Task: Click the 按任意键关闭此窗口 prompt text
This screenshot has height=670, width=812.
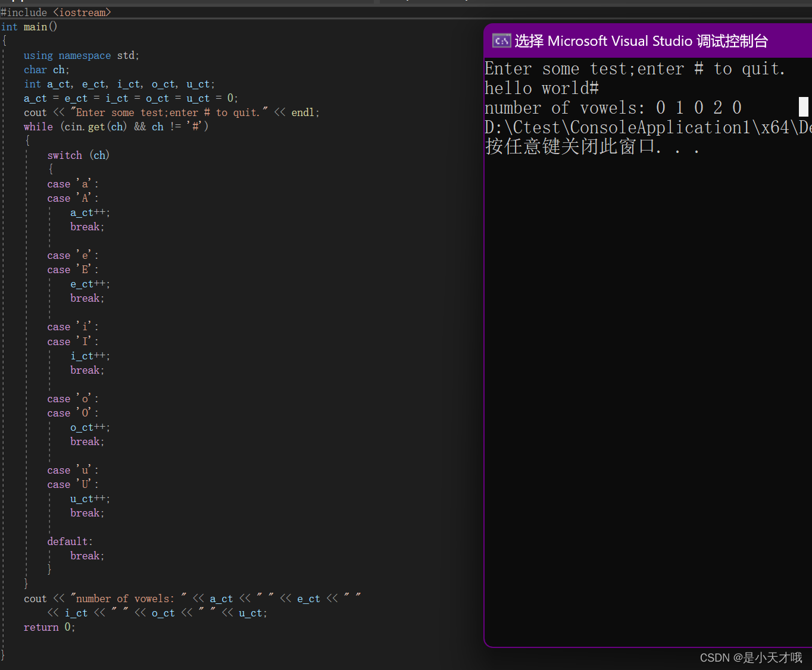Action: point(592,147)
